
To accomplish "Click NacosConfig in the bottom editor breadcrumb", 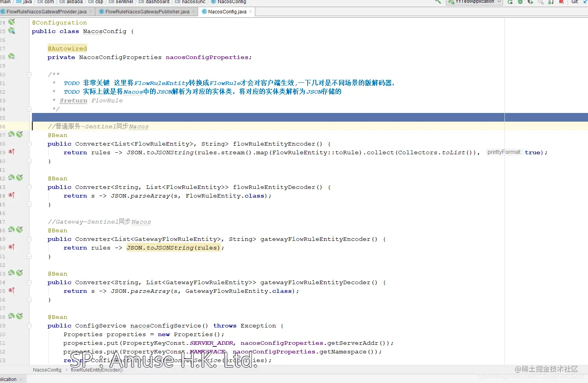I will (x=47, y=370).
